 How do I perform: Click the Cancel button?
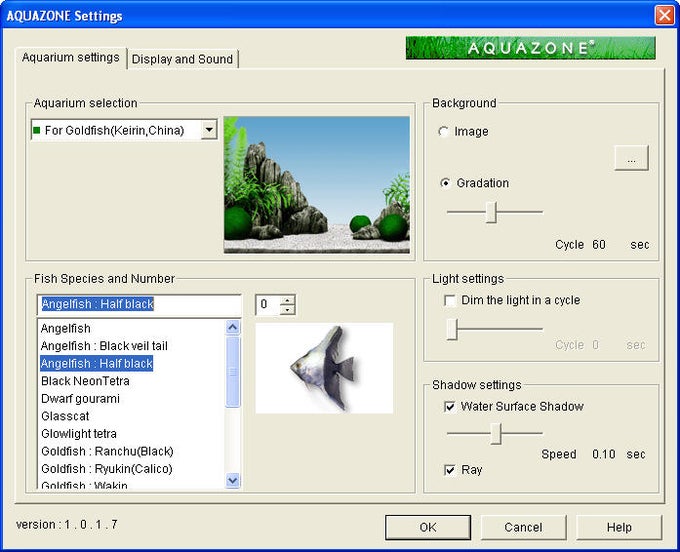click(x=523, y=527)
